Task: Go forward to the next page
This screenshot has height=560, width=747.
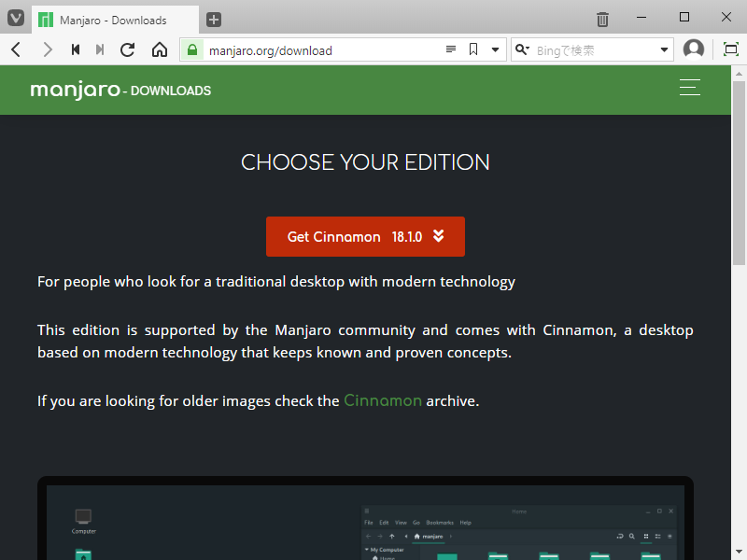Action: [48, 49]
